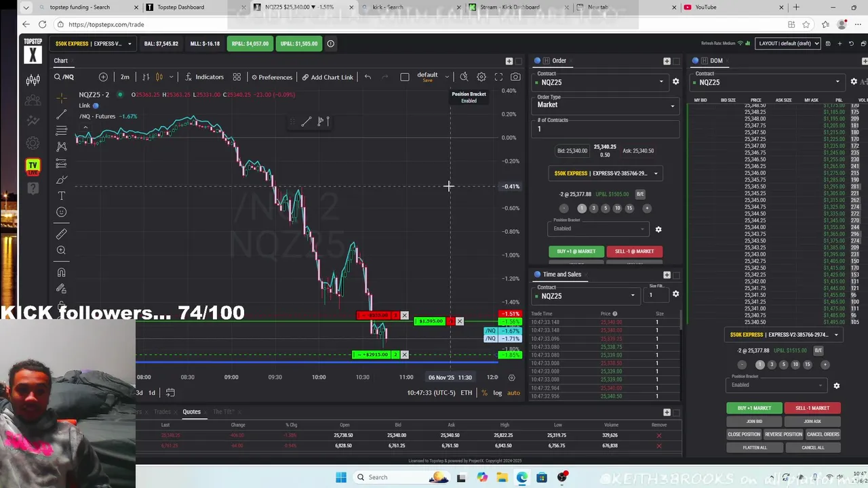The width and height of the screenshot is (868, 488).
Task: Open the go to date calendar icon
Action: coord(170,392)
